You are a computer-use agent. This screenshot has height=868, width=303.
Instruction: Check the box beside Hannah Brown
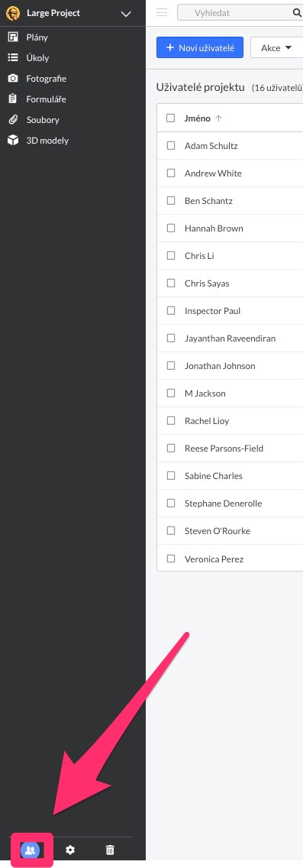coord(171,228)
